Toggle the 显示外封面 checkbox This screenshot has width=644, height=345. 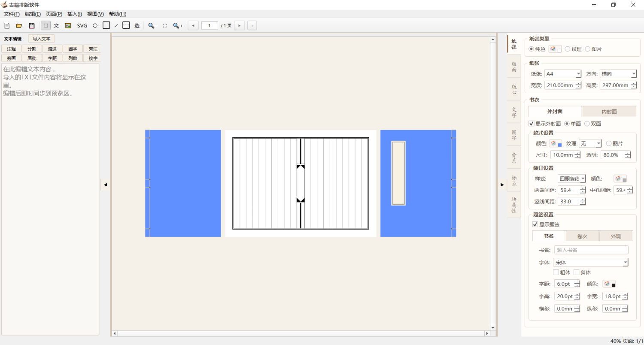click(532, 124)
